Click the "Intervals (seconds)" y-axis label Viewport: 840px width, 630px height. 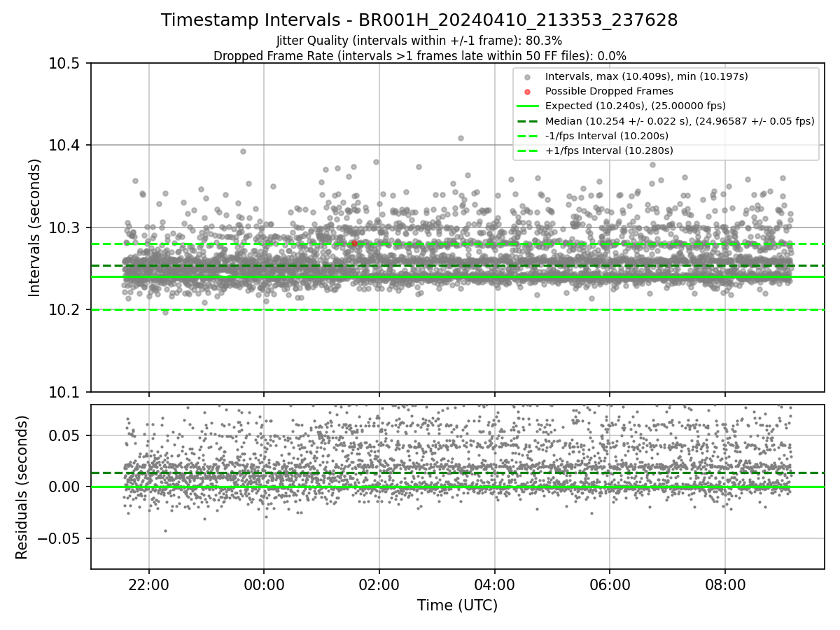coord(35,227)
